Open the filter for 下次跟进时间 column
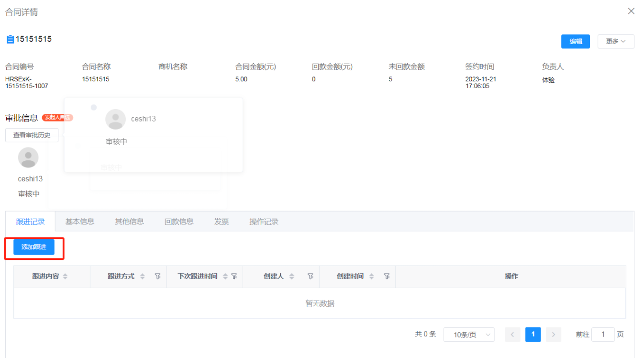This screenshot has height=358, width=644. tap(234, 276)
